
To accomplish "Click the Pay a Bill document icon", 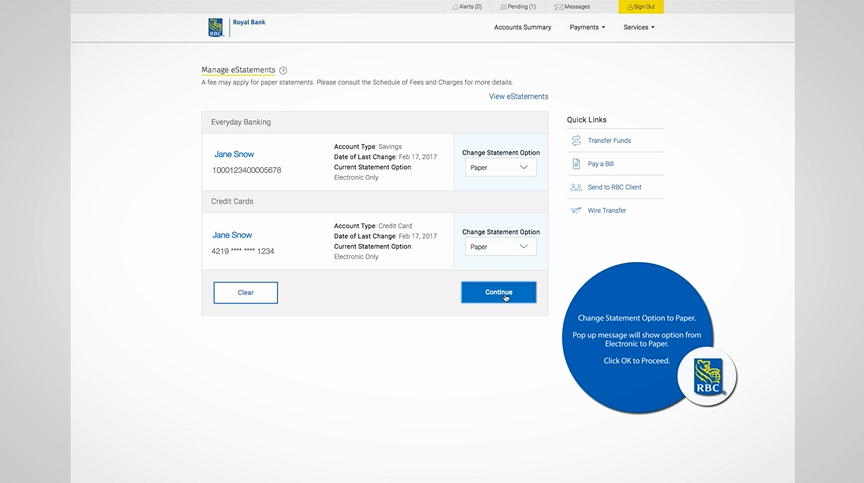I will (x=576, y=164).
